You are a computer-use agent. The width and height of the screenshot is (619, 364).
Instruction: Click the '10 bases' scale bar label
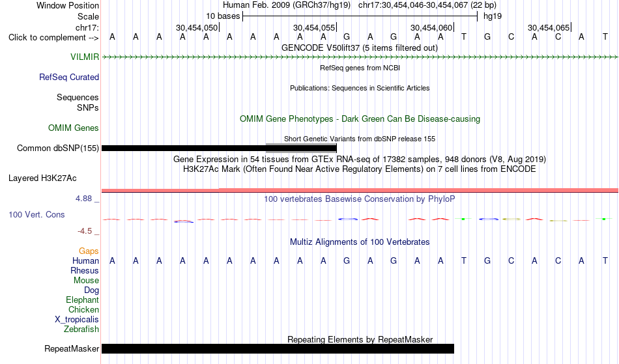tap(223, 16)
